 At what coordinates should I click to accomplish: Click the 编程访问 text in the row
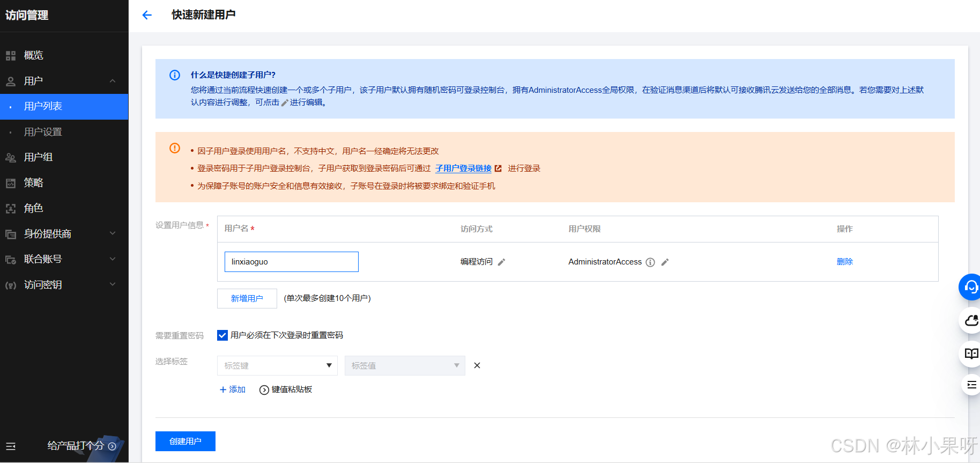pyautogui.click(x=477, y=262)
